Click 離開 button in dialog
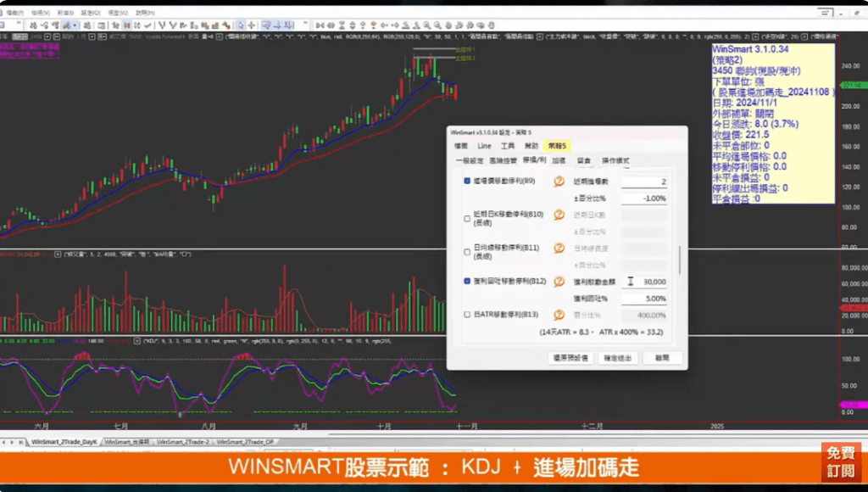The width and height of the screenshot is (868, 492). (662, 358)
